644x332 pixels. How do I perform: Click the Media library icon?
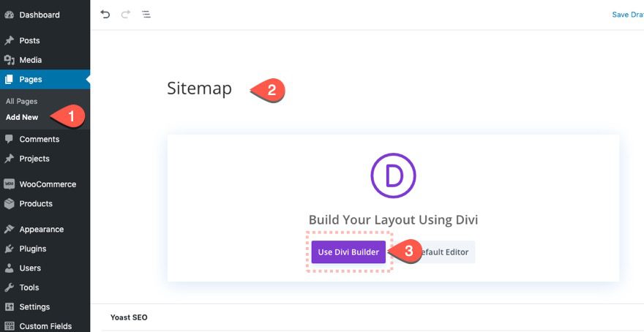[9, 60]
